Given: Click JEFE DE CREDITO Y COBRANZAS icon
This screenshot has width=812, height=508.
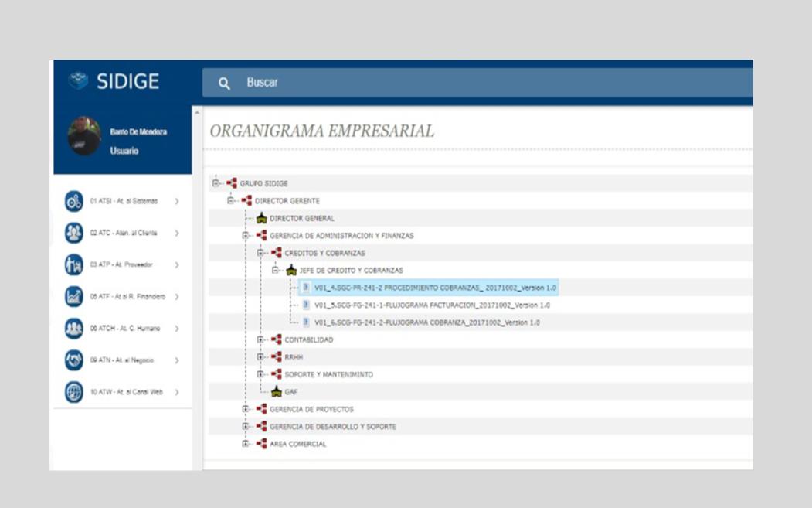Looking at the screenshot, I should click(291, 270).
